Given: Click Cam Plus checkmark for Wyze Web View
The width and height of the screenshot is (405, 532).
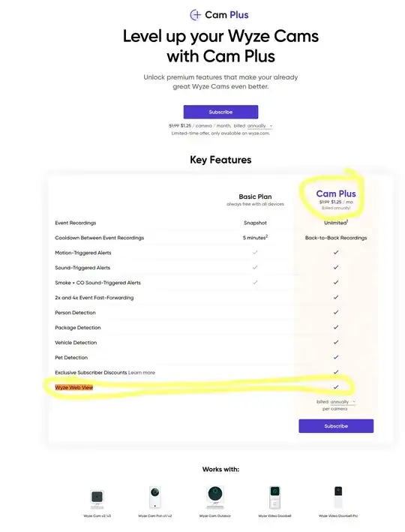Looking at the screenshot, I should 336,386.
